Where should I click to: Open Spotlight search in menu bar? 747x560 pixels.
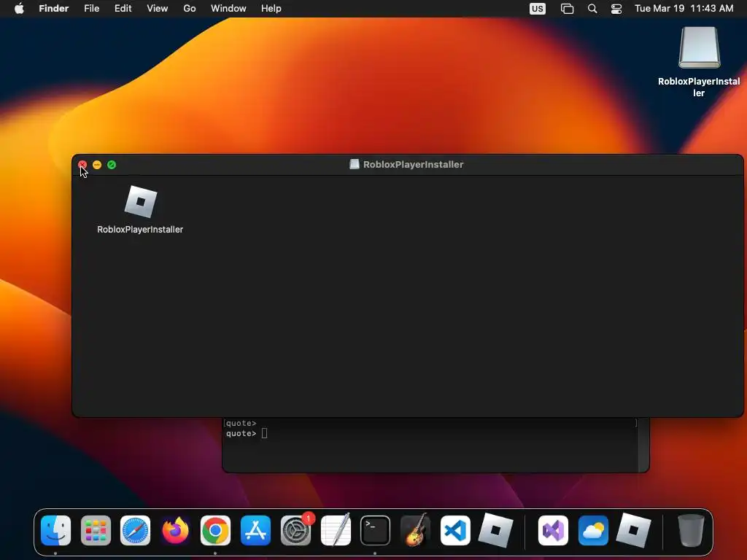(592, 9)
